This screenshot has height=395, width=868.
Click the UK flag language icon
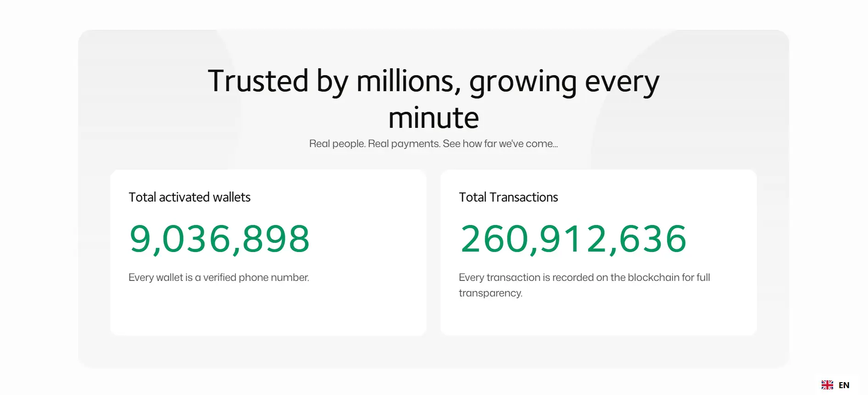click(827, 385)
